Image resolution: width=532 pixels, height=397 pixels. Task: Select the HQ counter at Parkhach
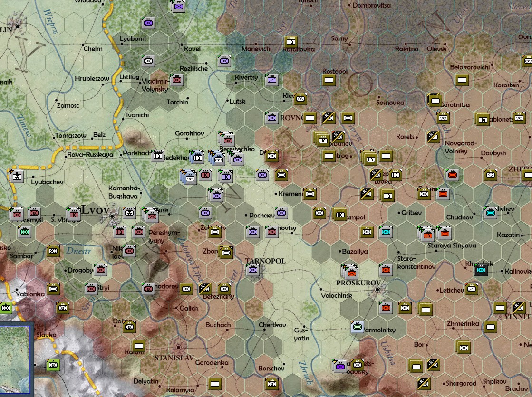(158, 156)
